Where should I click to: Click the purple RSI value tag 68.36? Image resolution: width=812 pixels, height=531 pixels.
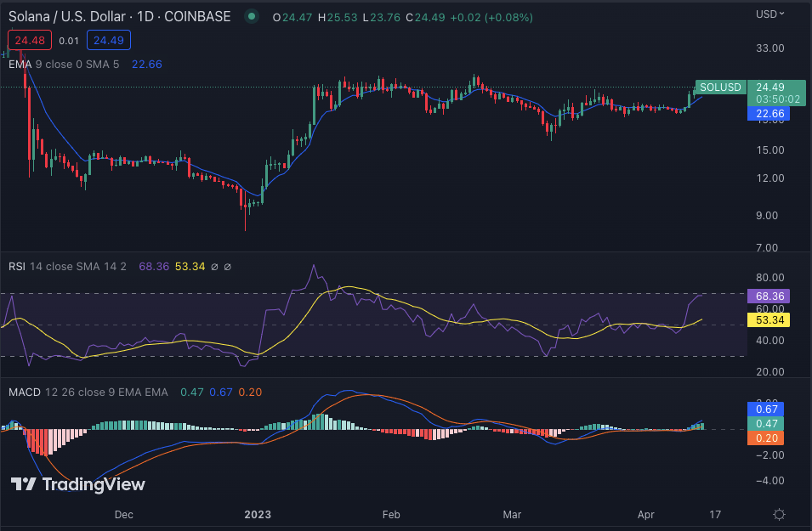pyautogui.click(x=769, y=296)
